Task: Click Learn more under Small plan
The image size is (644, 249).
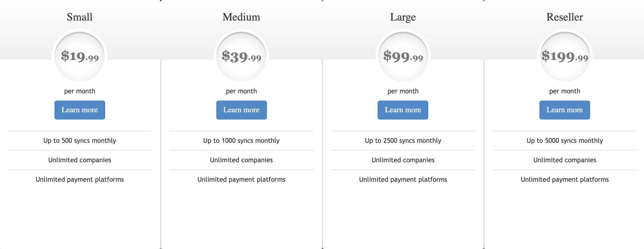Action: pyautogui.click(x=80, y=110)
